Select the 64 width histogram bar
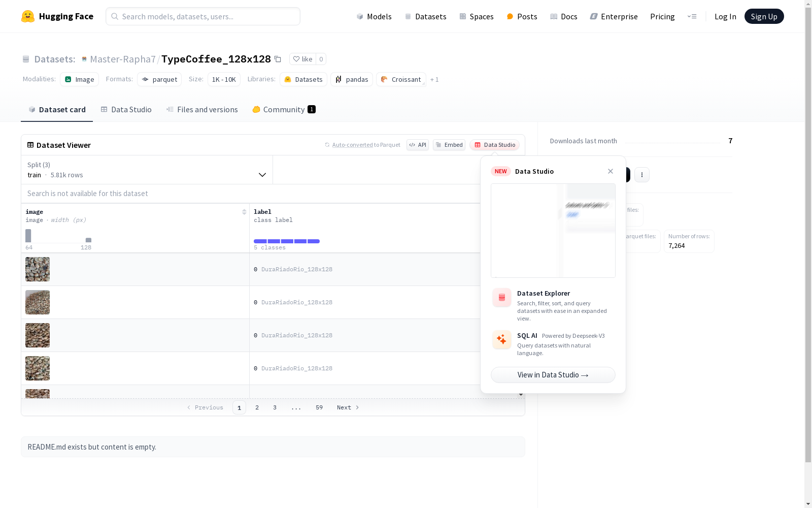 point(28,236)
